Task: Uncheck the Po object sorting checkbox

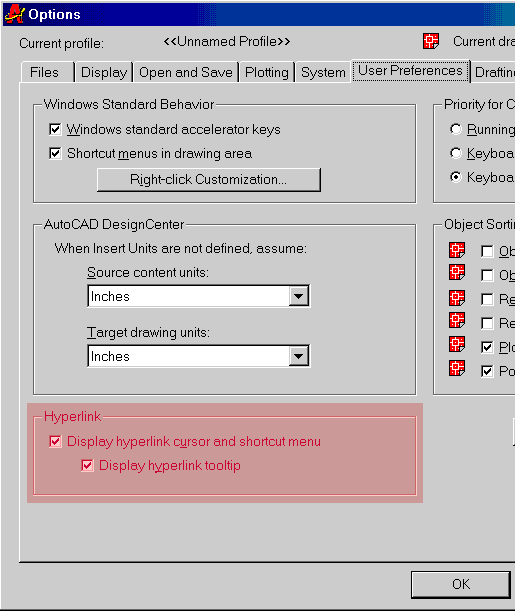Action: (x=487, y=371)
